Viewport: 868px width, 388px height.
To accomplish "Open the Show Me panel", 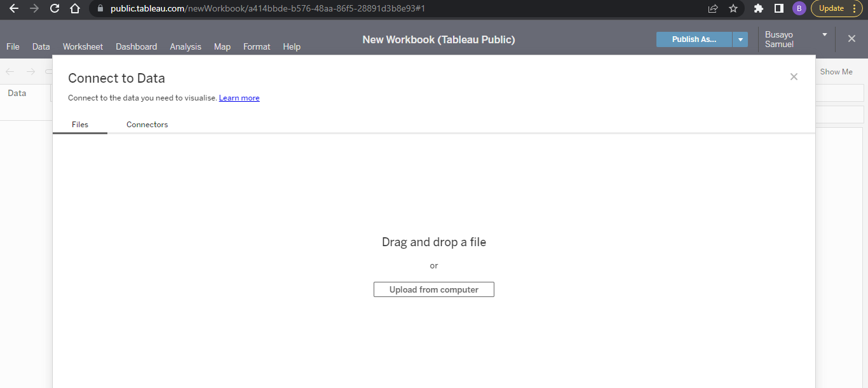I will coord(836,72).
